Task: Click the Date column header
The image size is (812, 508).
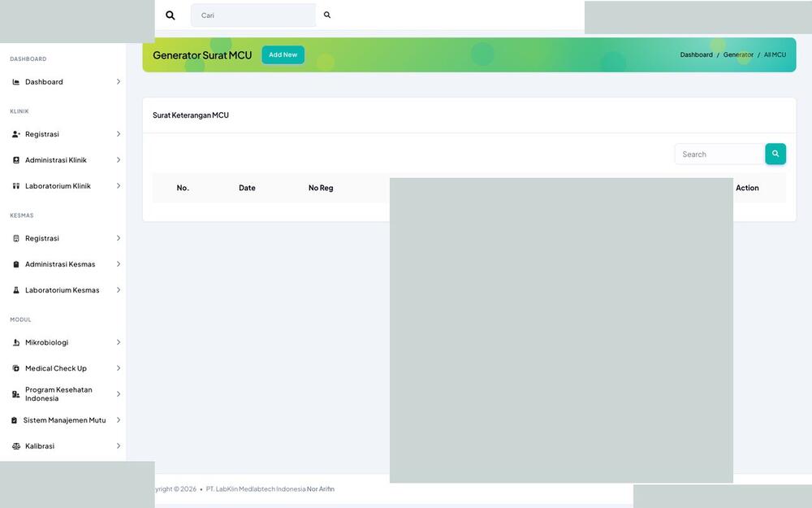Action: tap(247, 189)
